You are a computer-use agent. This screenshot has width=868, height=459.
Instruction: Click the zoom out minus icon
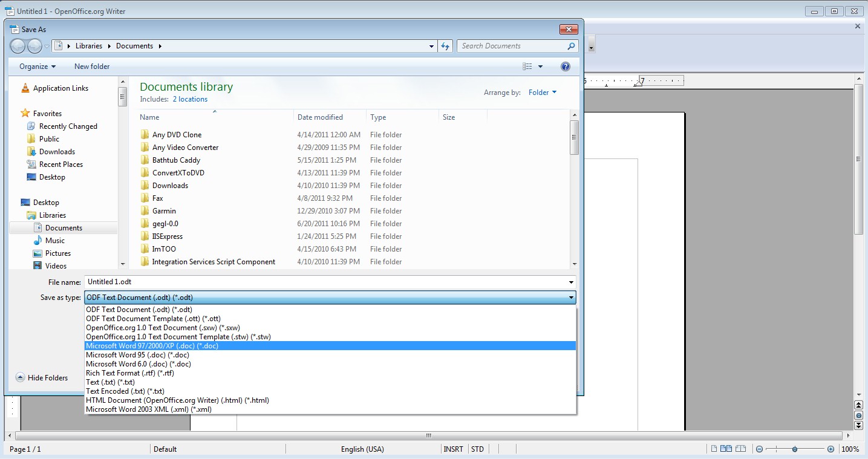pos(759,449)
